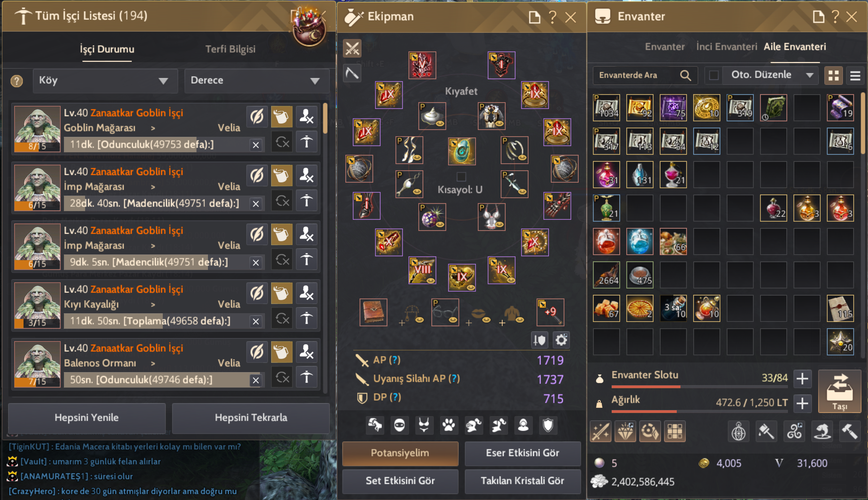868x500 pixels.
Task: Fire the first İmp Mağarası worker
Action: click(x=306, y=176)
